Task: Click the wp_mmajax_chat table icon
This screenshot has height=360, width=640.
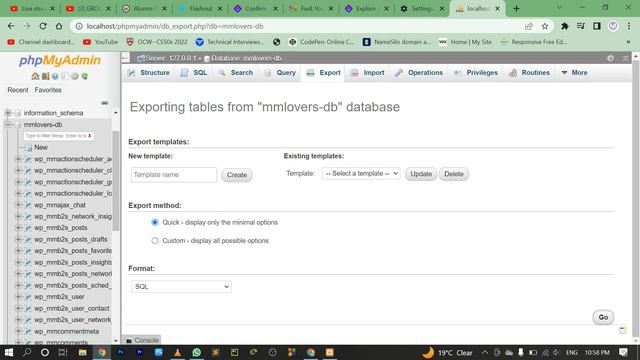Action: pos(28,205)
